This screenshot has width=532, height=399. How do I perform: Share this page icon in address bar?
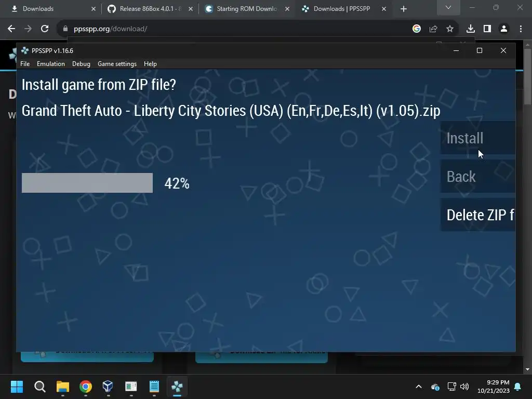coord(433,29)
